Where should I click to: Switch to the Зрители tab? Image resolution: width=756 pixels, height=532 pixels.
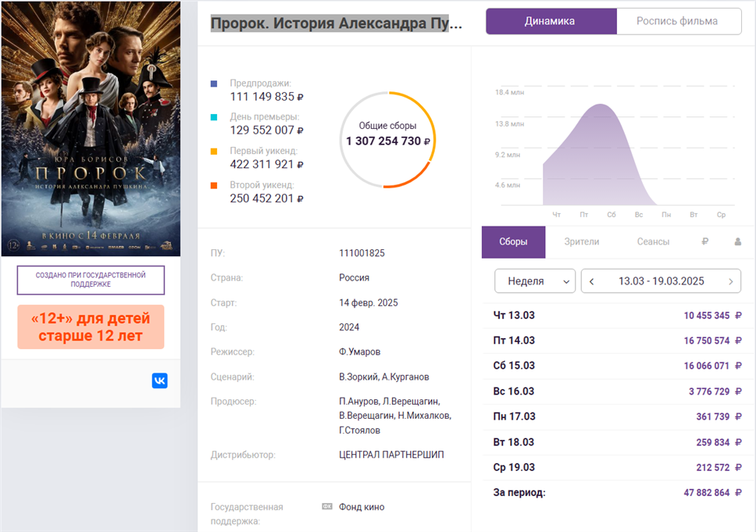point(582,241)
